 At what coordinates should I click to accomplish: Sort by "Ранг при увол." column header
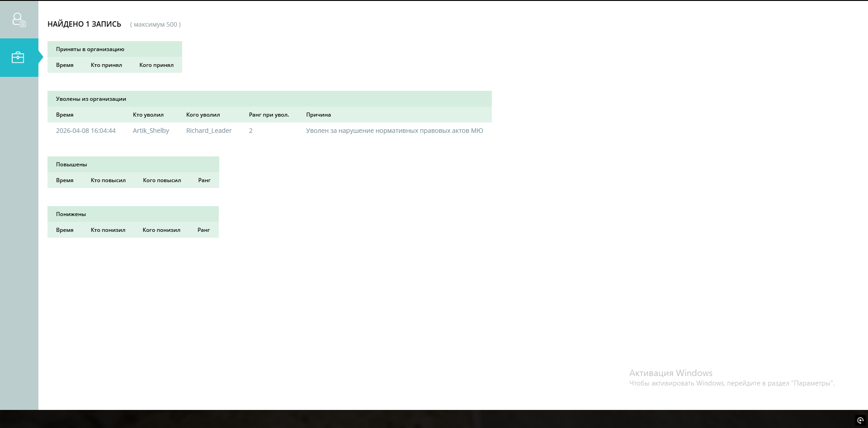click(269, 115)
